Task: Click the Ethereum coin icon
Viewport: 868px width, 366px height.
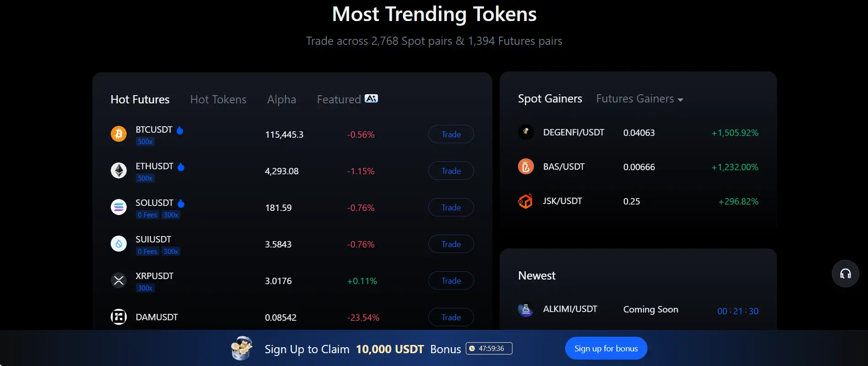Action: [x=119, y=171]
